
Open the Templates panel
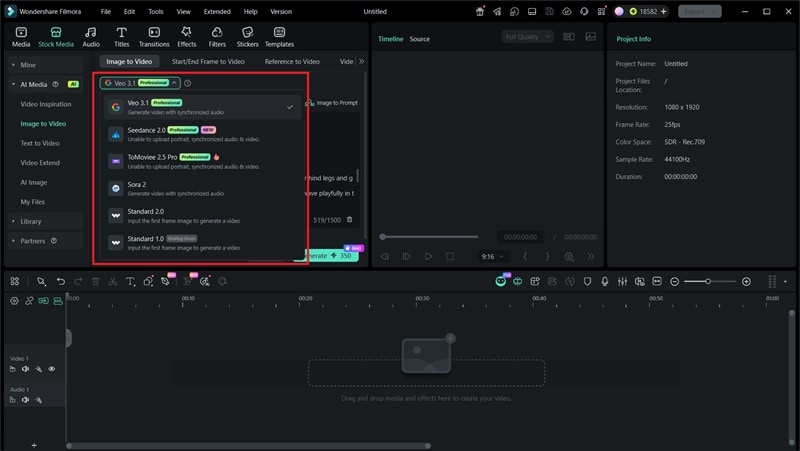280,37
